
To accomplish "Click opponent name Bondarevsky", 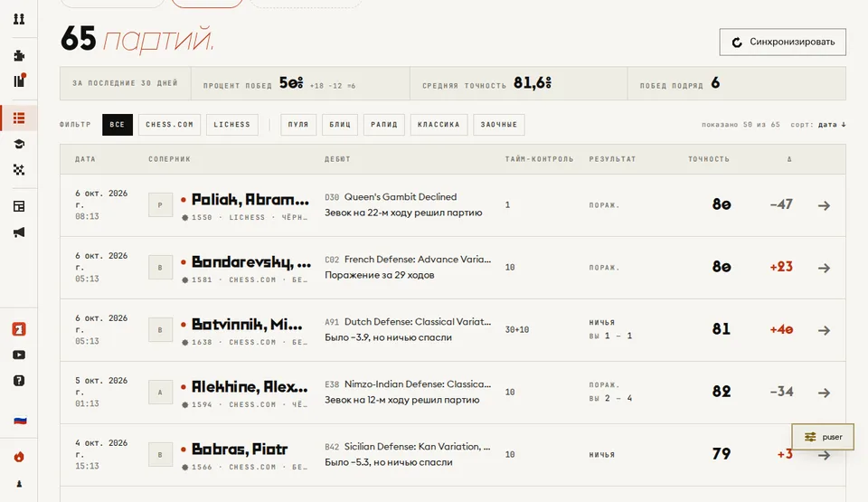I will (x=251, y=262).
